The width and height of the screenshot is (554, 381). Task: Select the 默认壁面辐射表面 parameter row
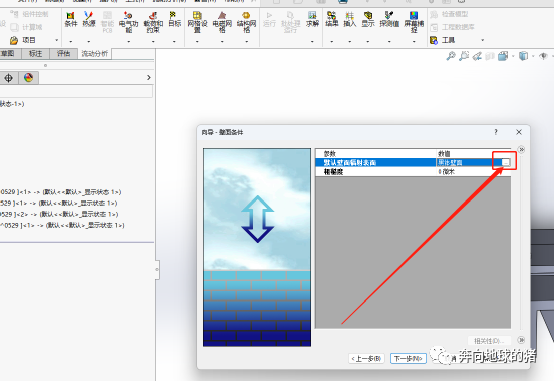coord(413,162)
